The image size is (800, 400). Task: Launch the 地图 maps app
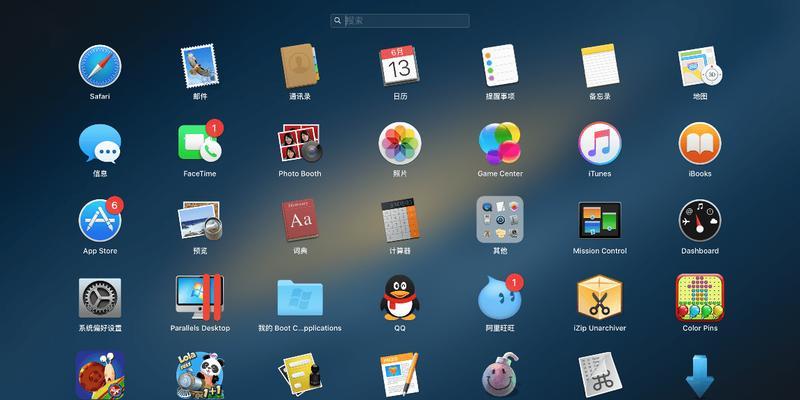point(700,66)
